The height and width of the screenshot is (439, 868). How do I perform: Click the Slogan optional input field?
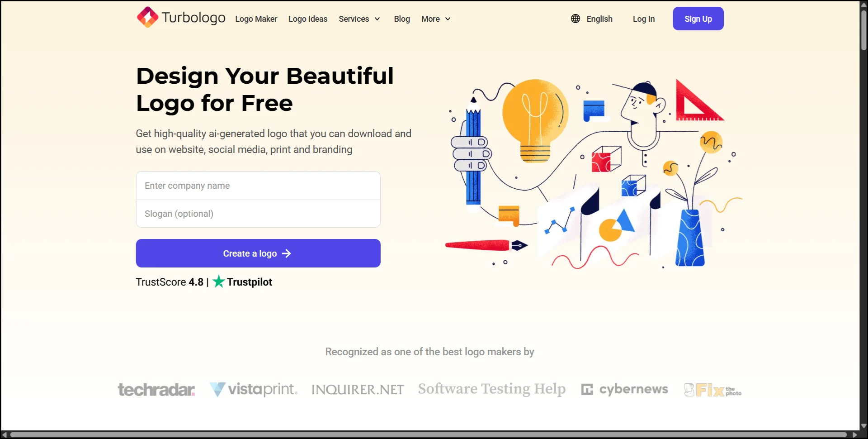coord(258,213)
